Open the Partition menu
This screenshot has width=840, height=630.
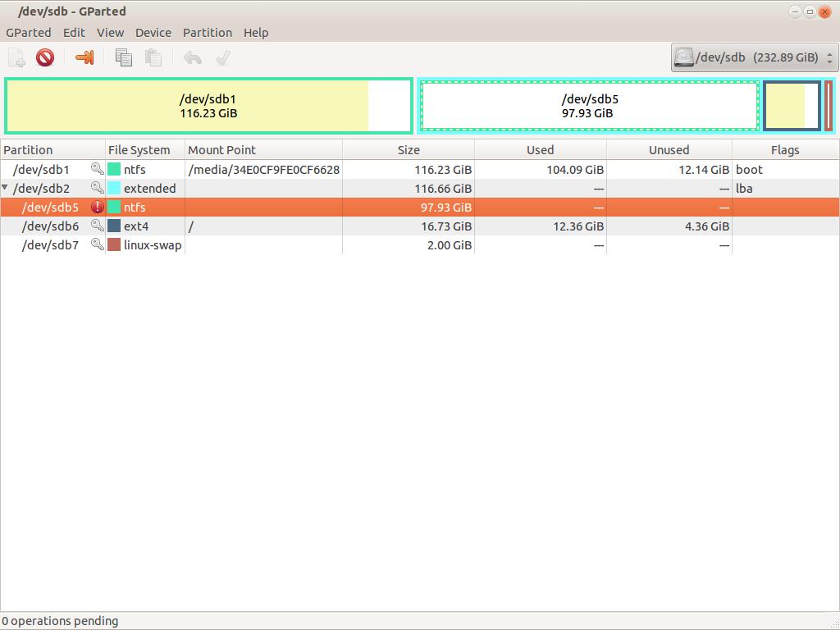pyautogui.click(x=207, y=33)
